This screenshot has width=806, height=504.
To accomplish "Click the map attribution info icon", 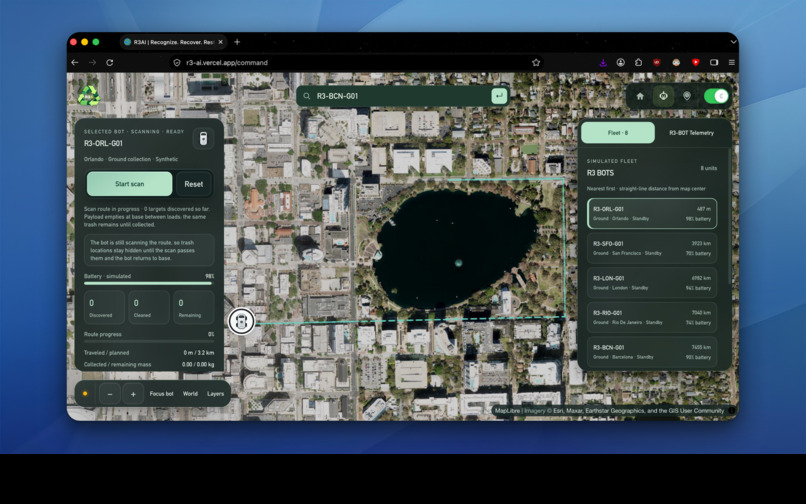I will (x=731, y=411).
